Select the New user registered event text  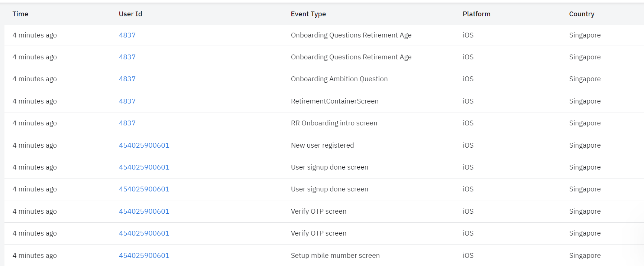322,145
